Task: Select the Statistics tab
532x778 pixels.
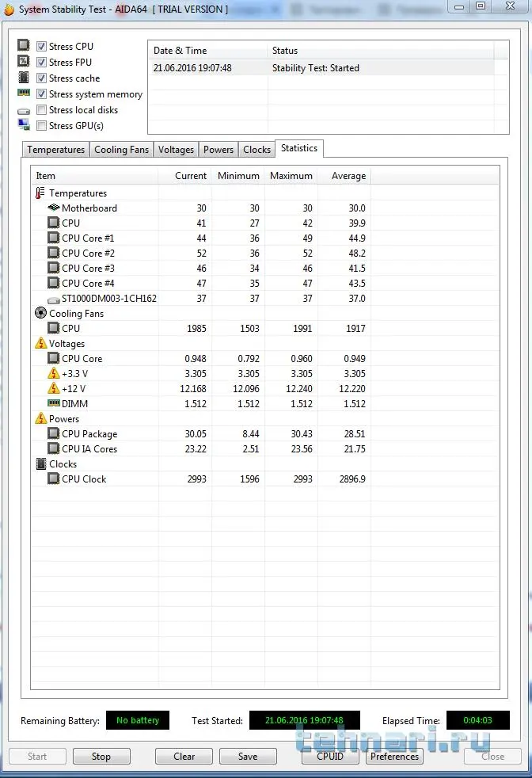Action: (299, 148)
